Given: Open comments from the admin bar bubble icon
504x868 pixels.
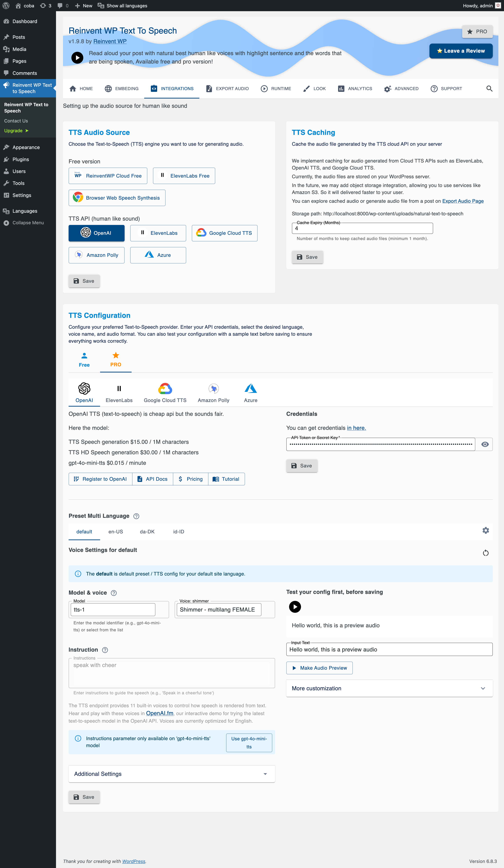Looking at the screenshot, I should tap(60, 6).
